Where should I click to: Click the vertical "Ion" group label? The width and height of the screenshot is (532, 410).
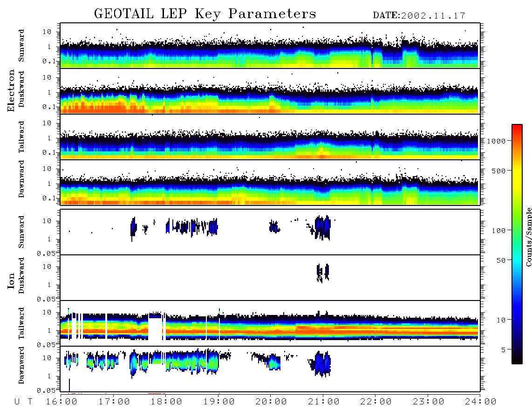point(11,280)
